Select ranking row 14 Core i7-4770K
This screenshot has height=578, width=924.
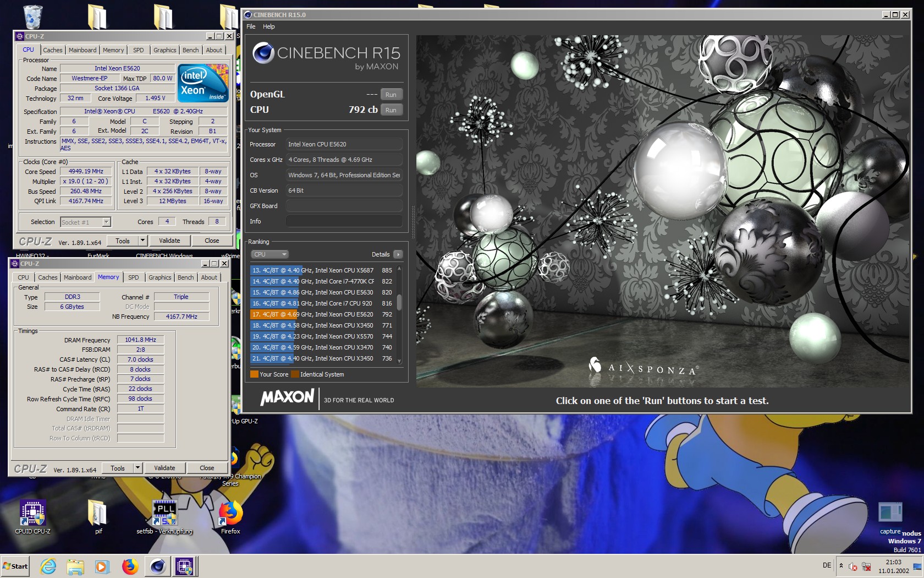[322, 281]
